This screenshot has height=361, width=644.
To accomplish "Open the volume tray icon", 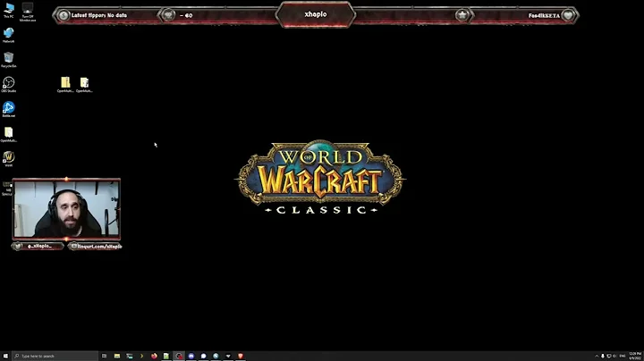I will pyautogui.click(x=614, y=356).
